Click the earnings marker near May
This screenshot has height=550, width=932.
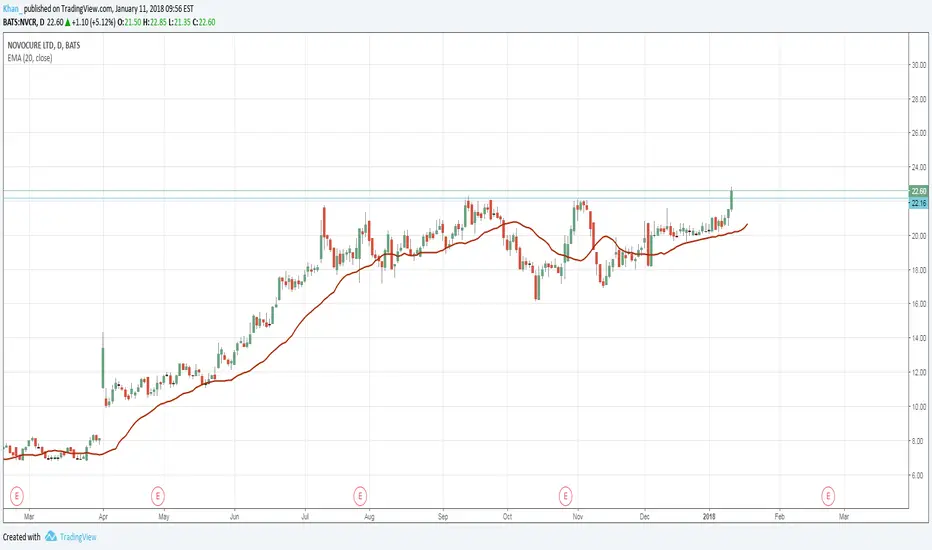coord(158,495)
